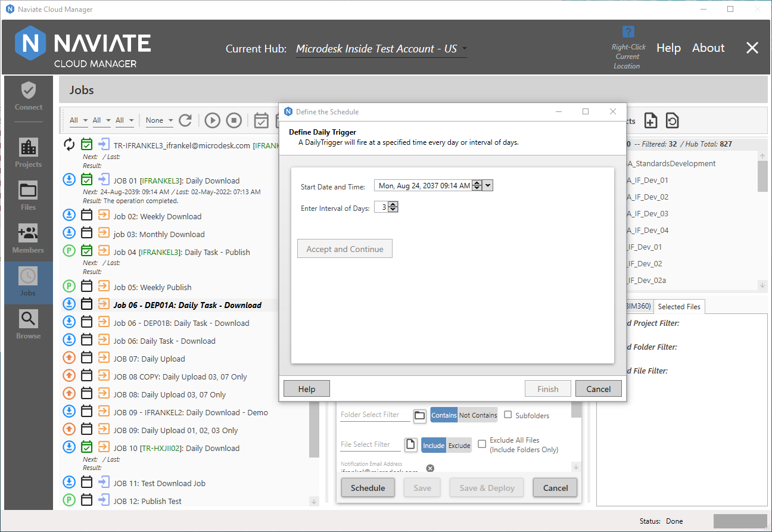Click the stop job icon
The image size is (772, 532).
234,120
